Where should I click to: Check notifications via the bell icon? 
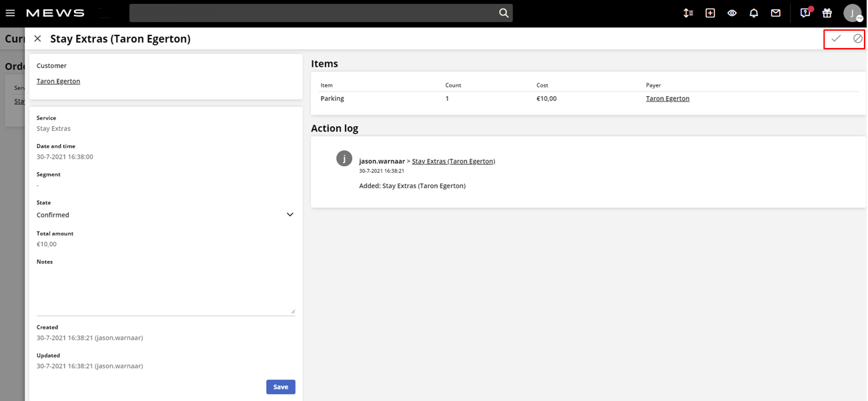(754, 13)
